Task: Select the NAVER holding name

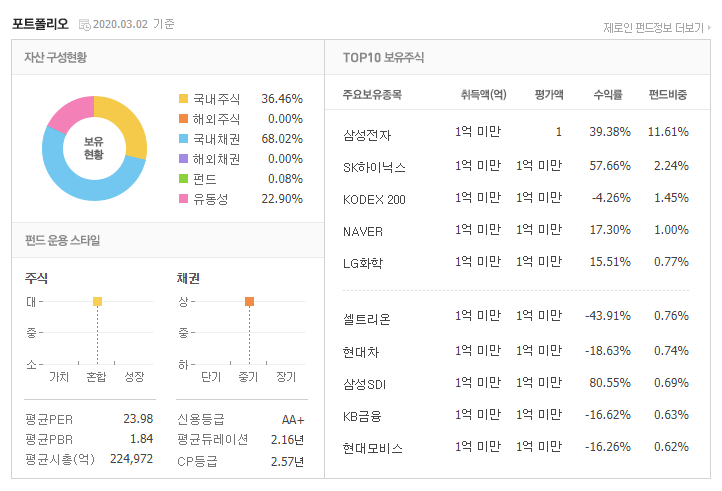Action: (x=363, y=232)
